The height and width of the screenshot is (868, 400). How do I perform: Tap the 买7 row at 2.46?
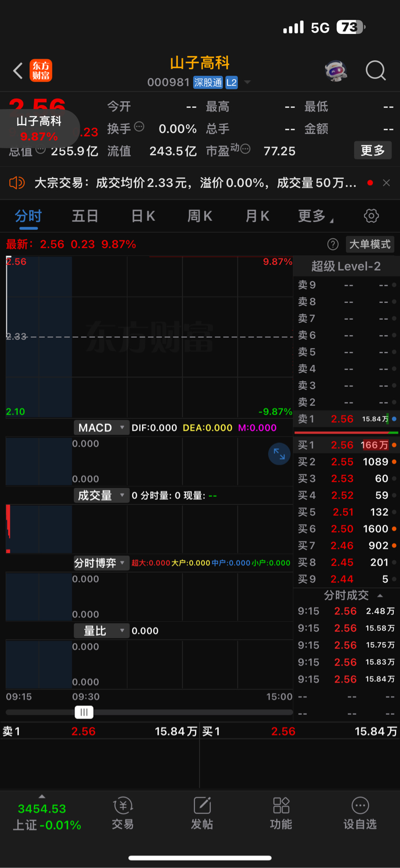coord(346,545)
